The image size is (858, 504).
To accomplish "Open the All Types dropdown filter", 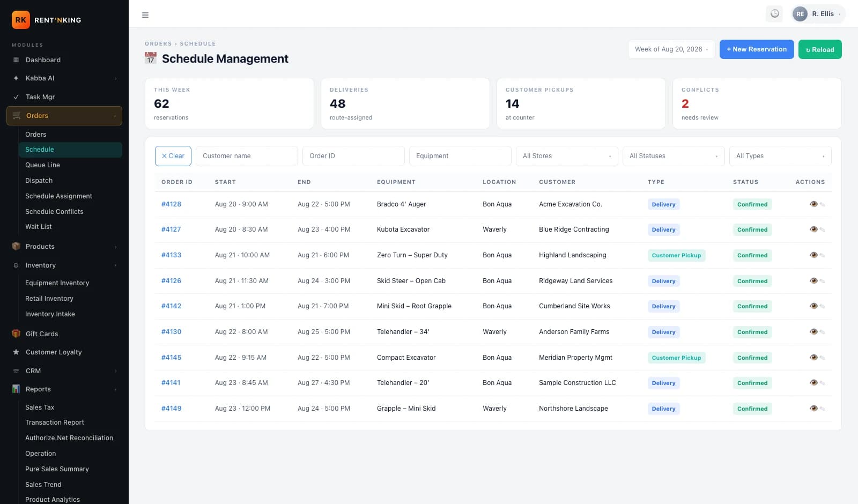I will click(780, 156).
